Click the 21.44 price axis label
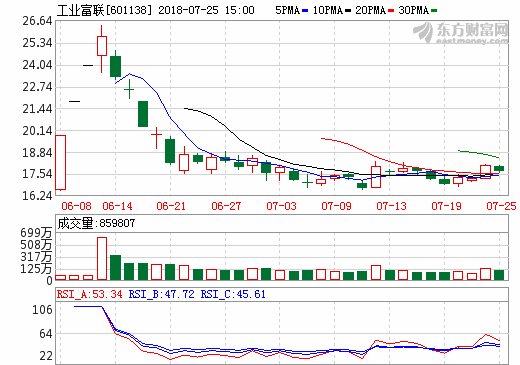 point(37,109)
